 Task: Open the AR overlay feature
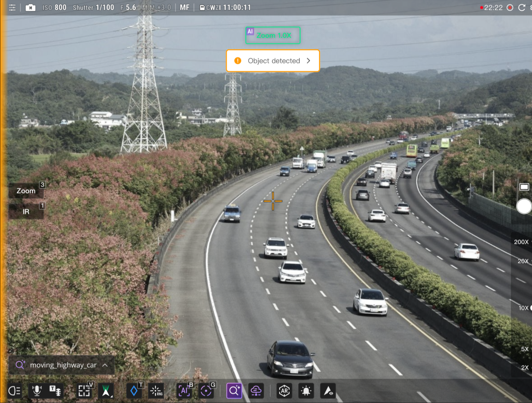(284, 391)
